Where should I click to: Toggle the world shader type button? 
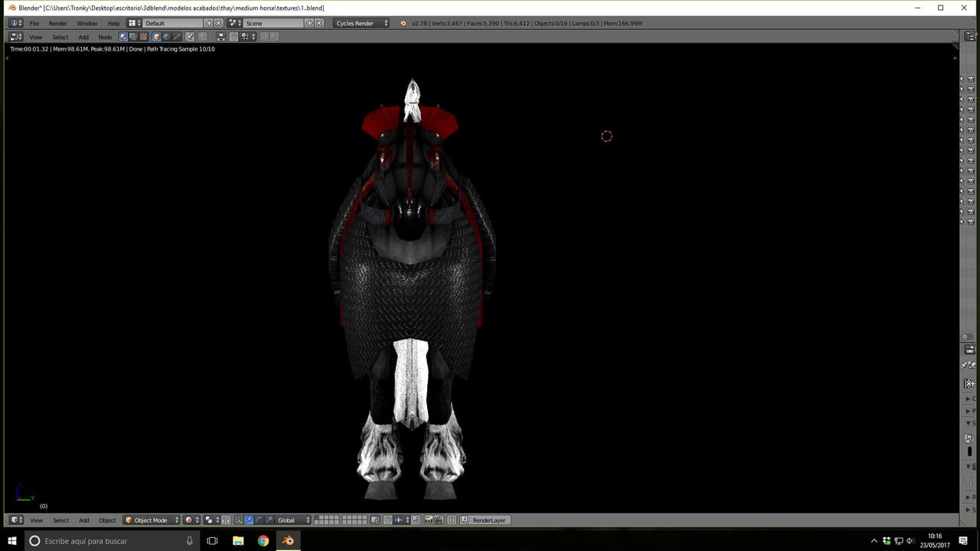[x=167, y=37]
